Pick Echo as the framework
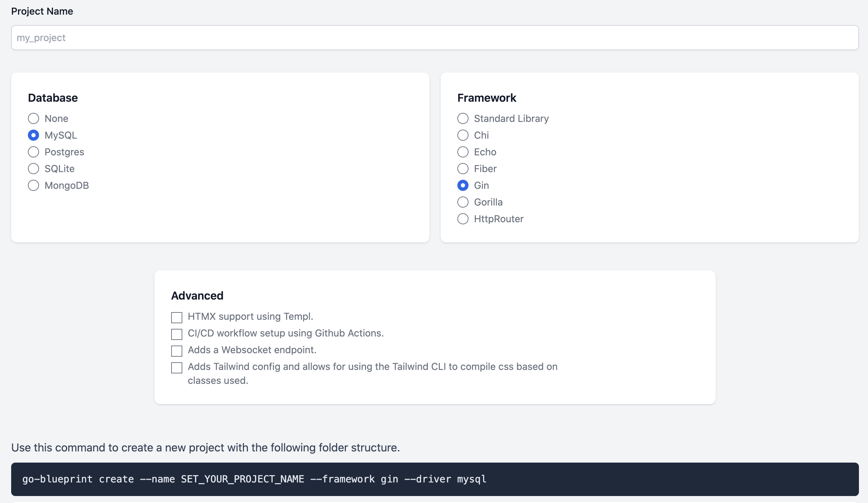868x503 pixels. coord(463,152)
